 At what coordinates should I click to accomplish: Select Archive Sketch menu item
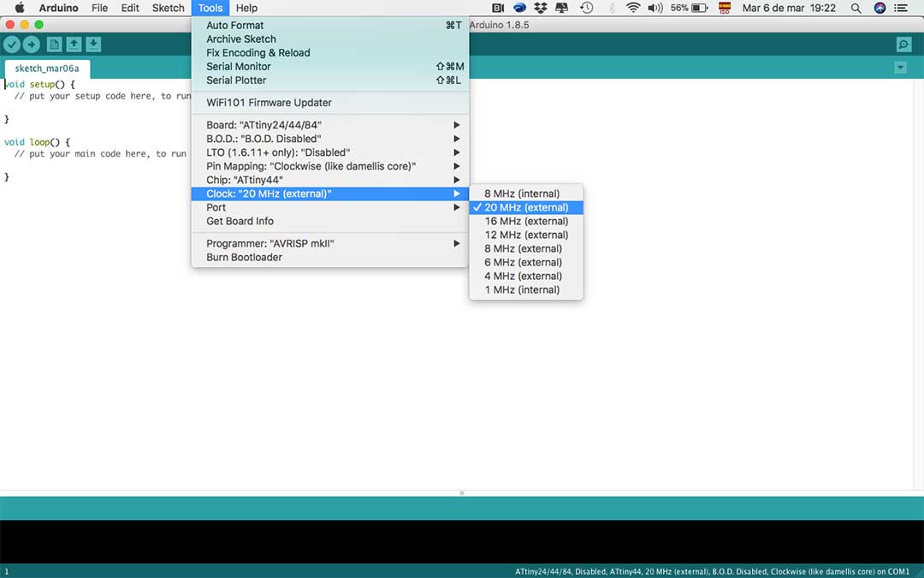(330, 39)
